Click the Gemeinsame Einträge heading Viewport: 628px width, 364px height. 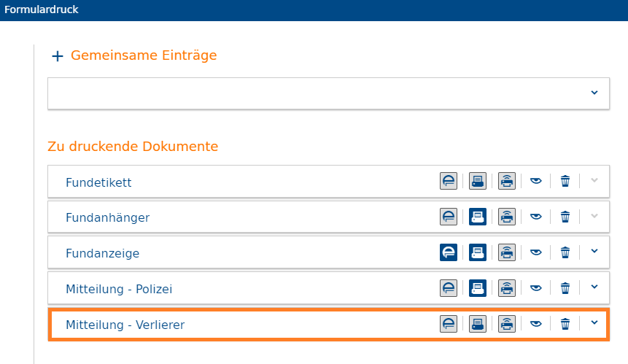tap(144, 55)
